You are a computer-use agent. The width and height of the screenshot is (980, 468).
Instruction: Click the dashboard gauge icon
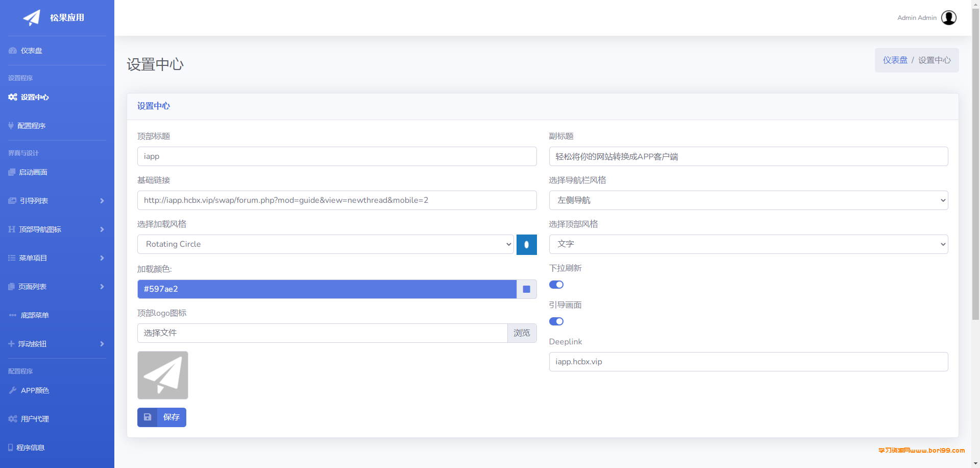(x=13, y=51)
